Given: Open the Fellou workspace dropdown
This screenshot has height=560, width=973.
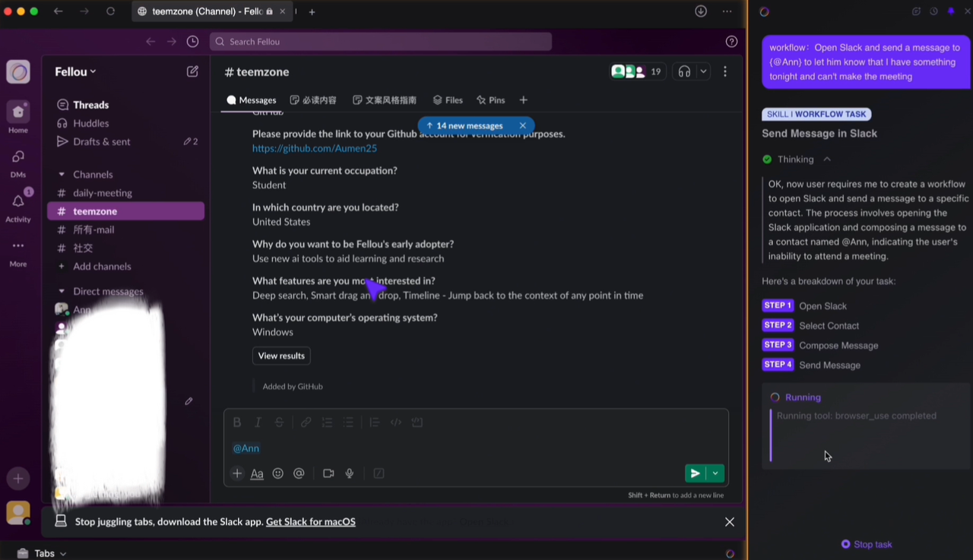Looking at the screenshot, I should tap(75, 71).
